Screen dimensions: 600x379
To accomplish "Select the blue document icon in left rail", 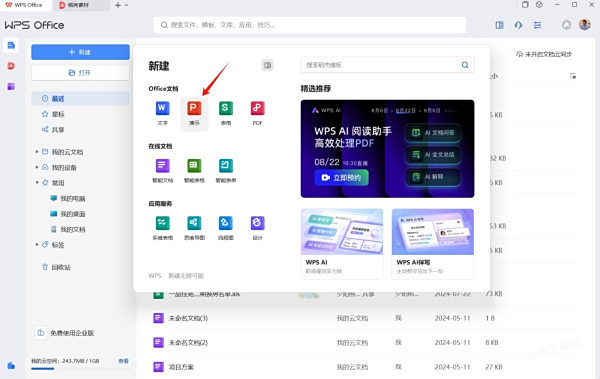I will 11,45.
